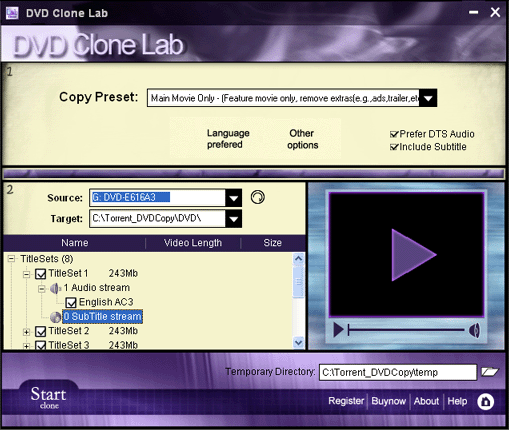Click the Name column header
The width and height of the screenshot is (509, 430).
[75, 243]
